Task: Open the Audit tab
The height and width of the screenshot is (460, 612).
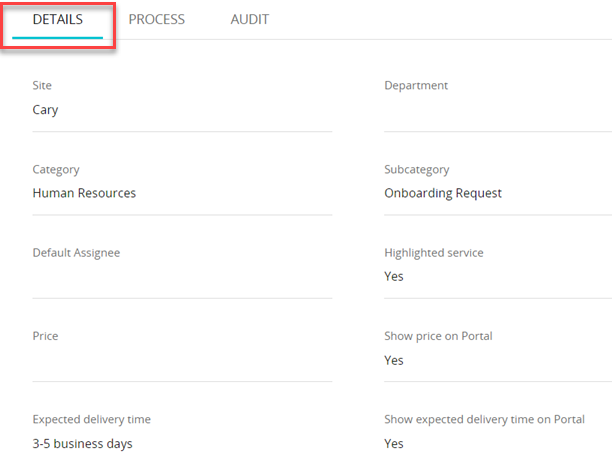Action: tap(249, 20)
